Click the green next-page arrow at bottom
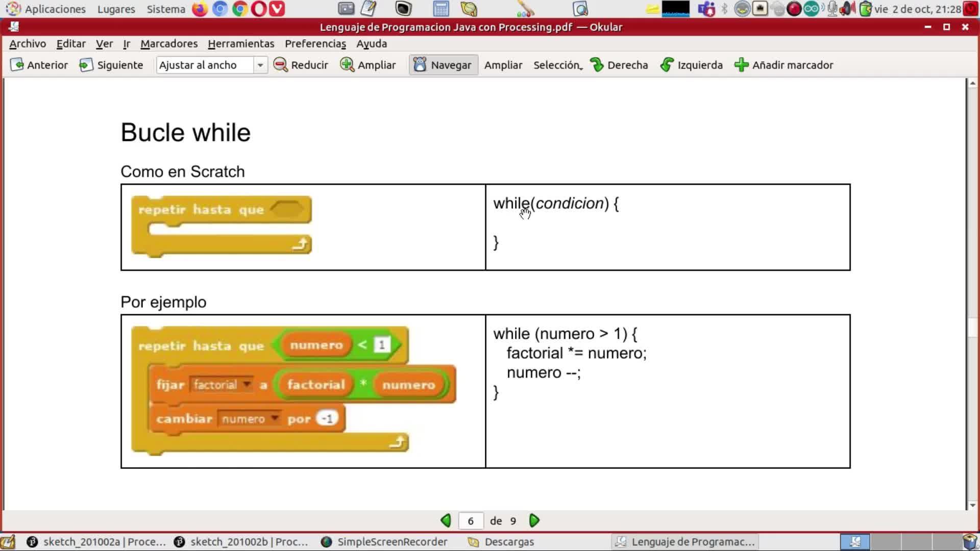Viewport: 980px width, 551px height. point(534,520)
